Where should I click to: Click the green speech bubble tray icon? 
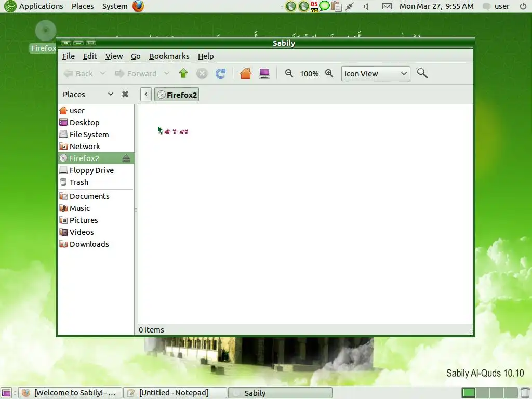324,6
